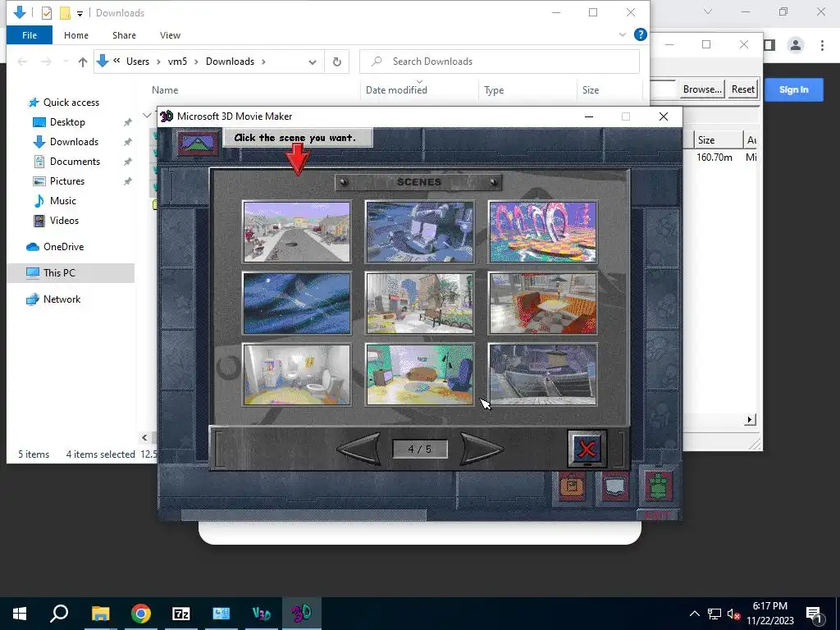Open Documents in Explorer sidebar
The height and width of the screenshot is (630, 840).
tap(75, 162)
